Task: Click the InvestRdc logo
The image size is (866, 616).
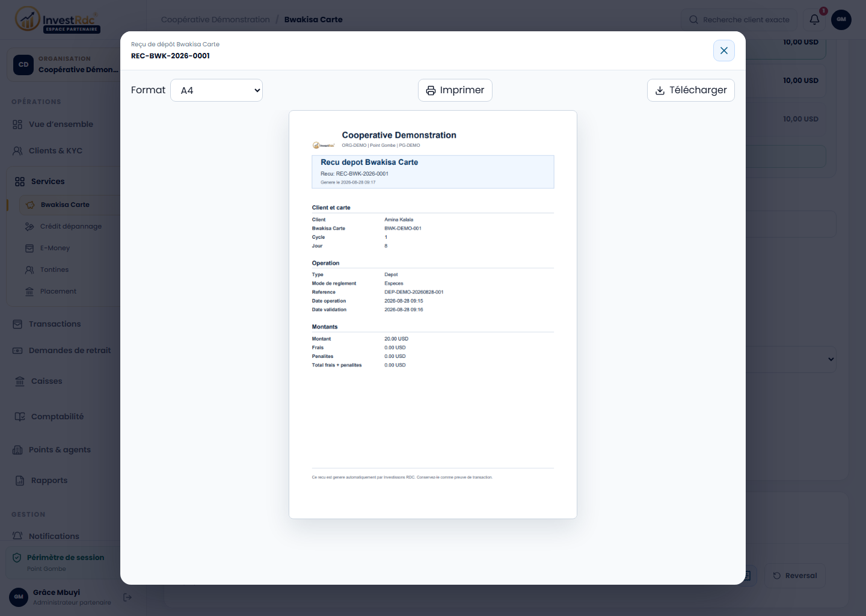Action: [57, 20]
